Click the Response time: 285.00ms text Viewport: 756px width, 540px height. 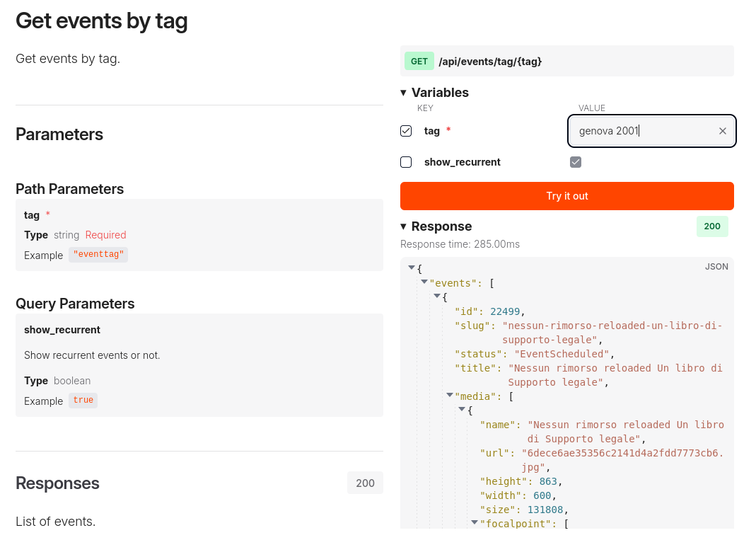pyautogui.click(x=460, y=244)
